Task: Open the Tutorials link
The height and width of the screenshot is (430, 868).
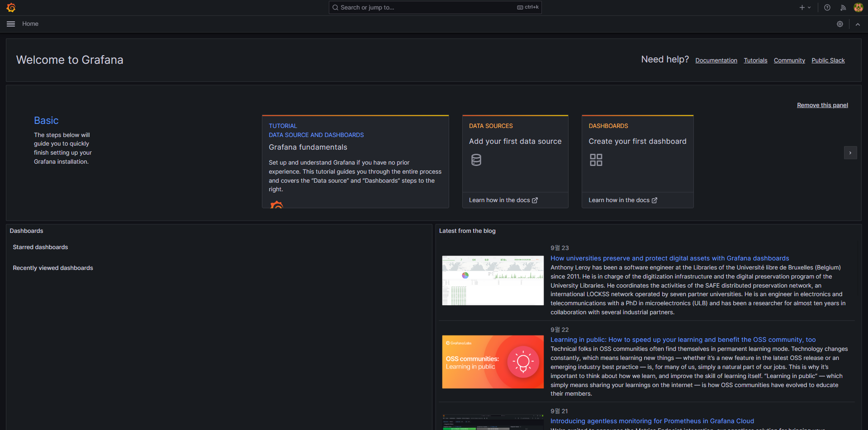Action: [x=755, y=61]
